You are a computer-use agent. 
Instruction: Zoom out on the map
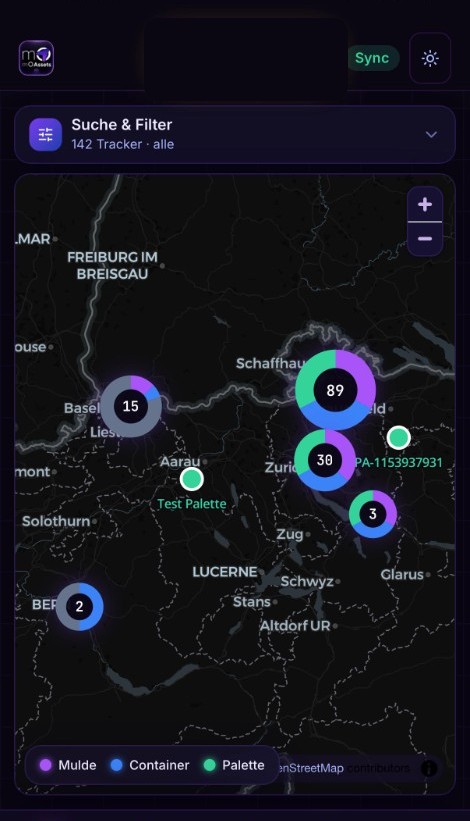pyautogui.click(x=425, y=239)
